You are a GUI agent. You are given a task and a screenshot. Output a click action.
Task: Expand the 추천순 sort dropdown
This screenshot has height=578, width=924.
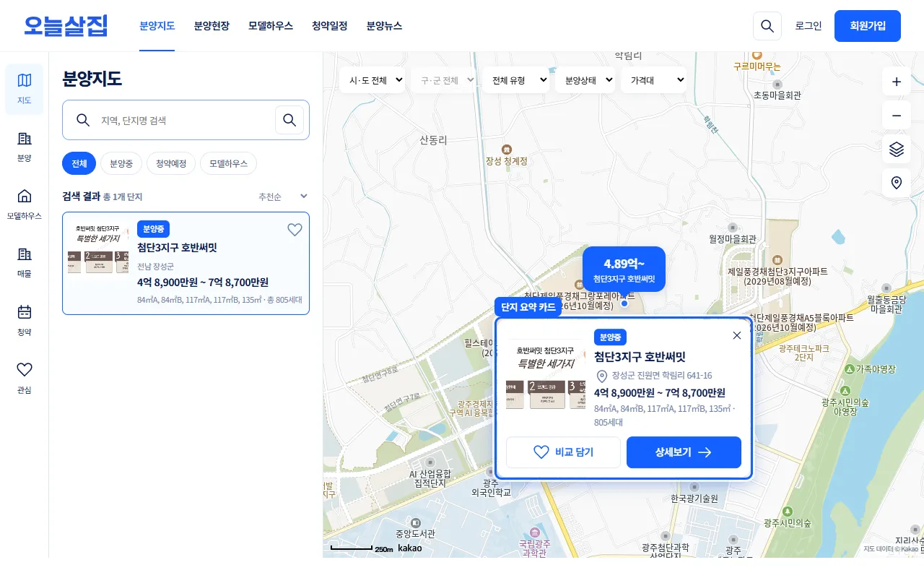[284, 197]
